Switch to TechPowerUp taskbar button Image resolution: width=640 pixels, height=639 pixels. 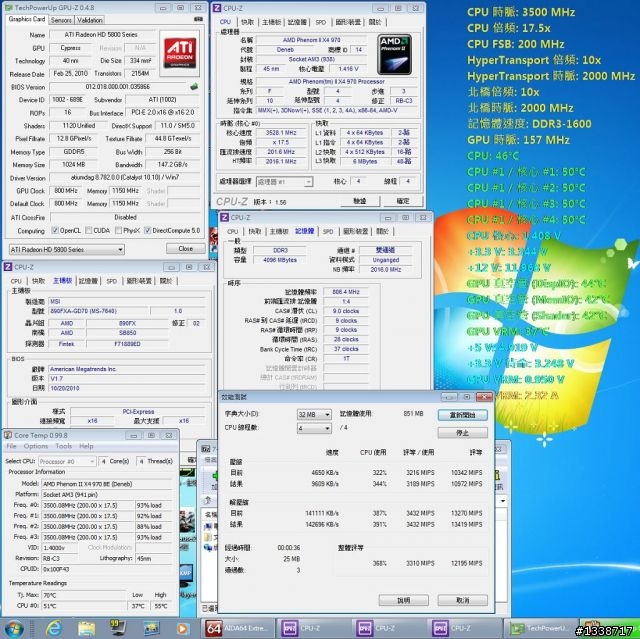click(541, 628)
